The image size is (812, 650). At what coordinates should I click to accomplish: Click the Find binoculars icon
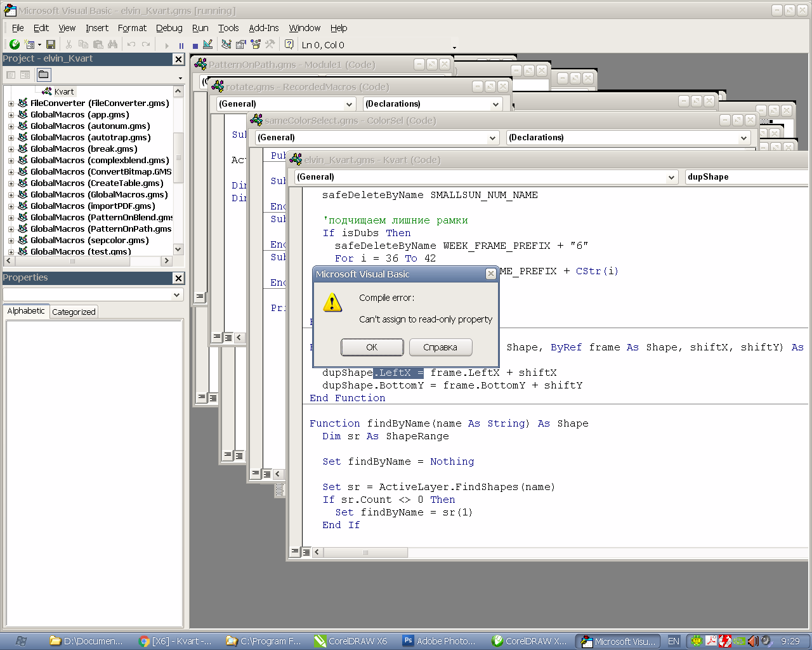coord(112,44)
